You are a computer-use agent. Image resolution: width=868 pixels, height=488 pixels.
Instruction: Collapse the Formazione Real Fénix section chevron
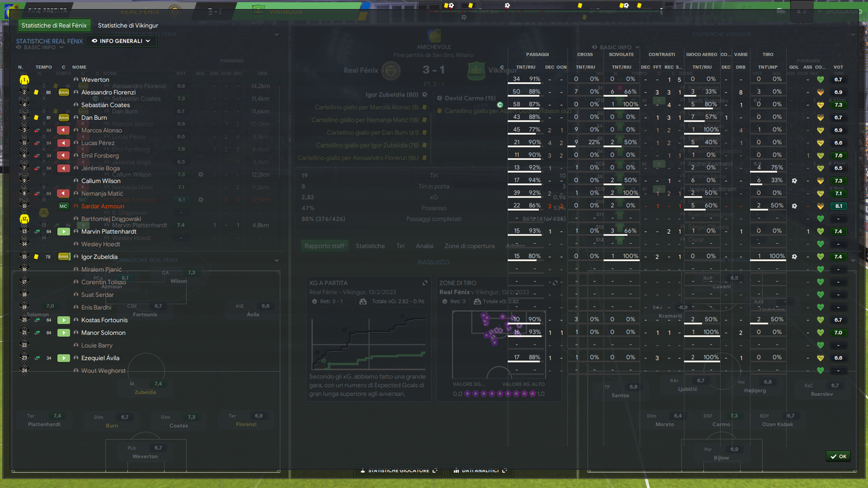[x=277, y=260]
